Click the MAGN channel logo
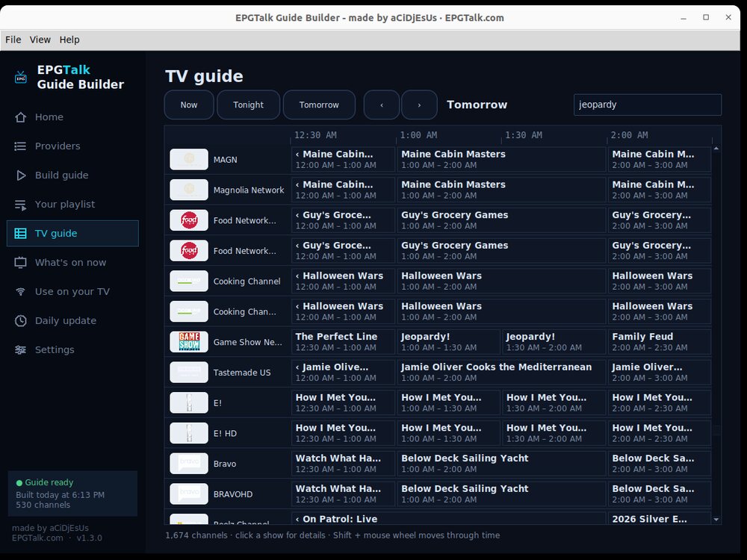Image resolution: width=747 pixels, height=560 pixels. 189,160
